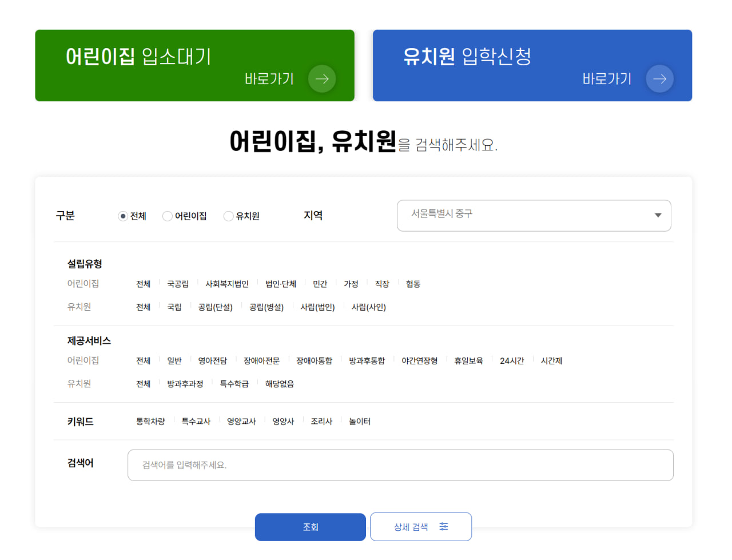
Task: Click the blue arrow icon beside 유치원 입학신청 바로가기
Action: click(x=659, y=79)
